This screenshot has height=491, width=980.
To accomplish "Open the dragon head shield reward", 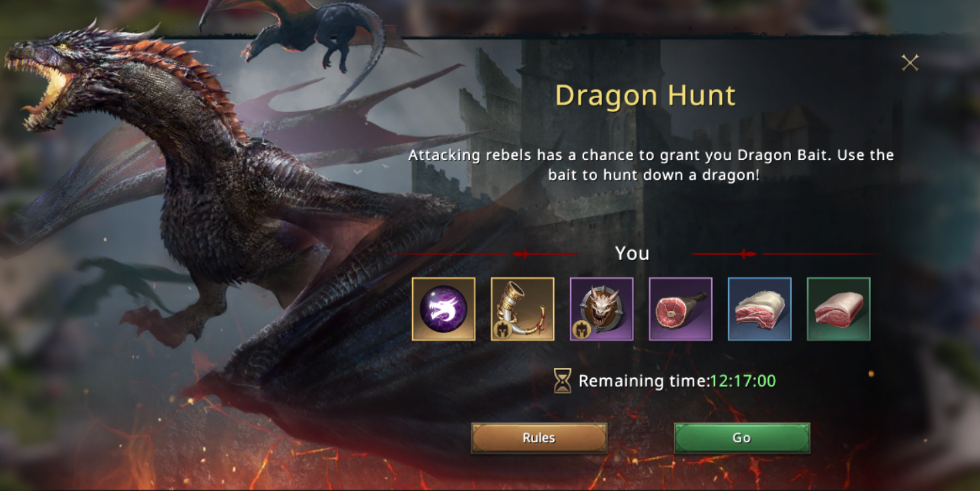I will 602,309.
